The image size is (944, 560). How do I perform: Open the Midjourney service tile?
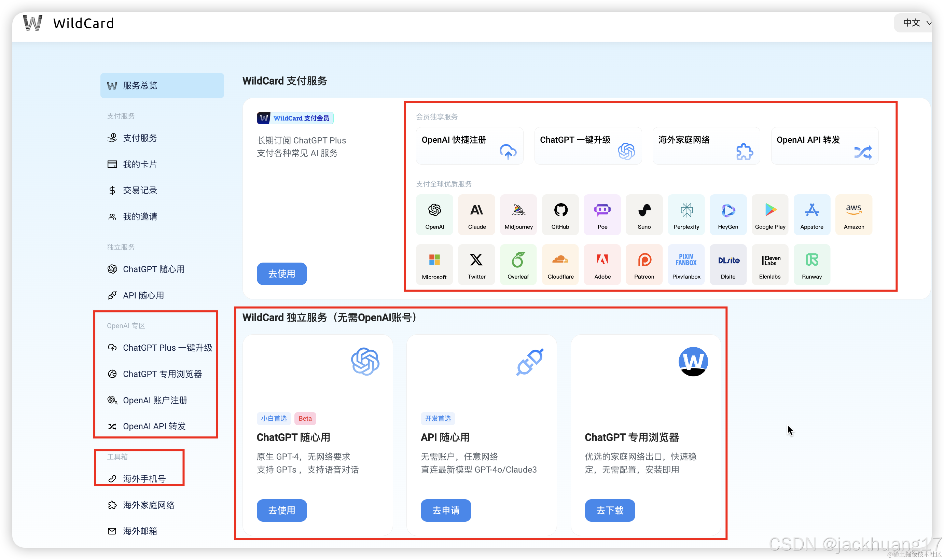518,215
